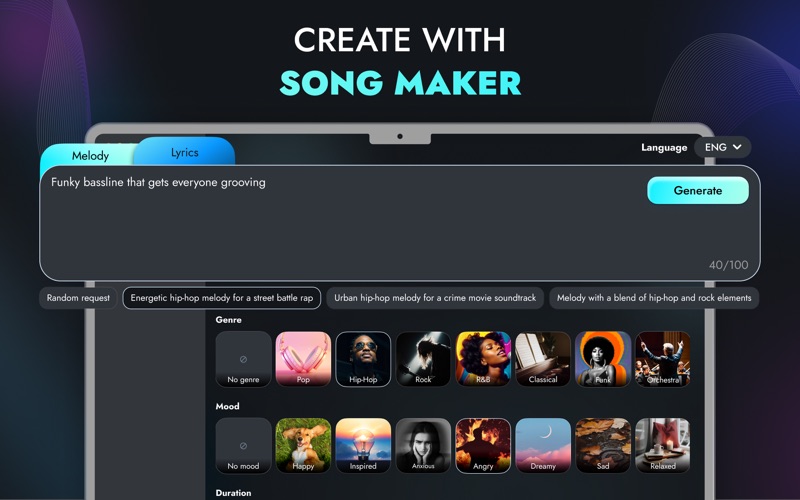Pick the Inspired mood tile
800x500 pixels.
pos(363,446)
